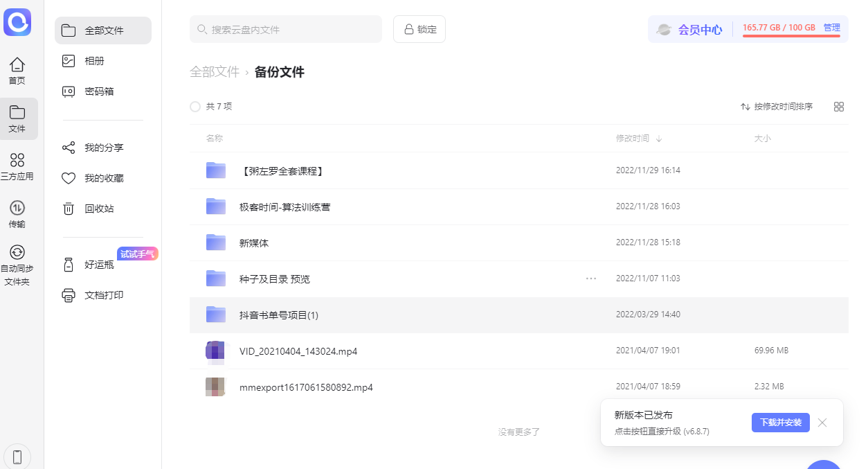Click thumbnail of VID_20210404_143024.mp4
This screenshot has height=469, width=868.
point(216,351)
